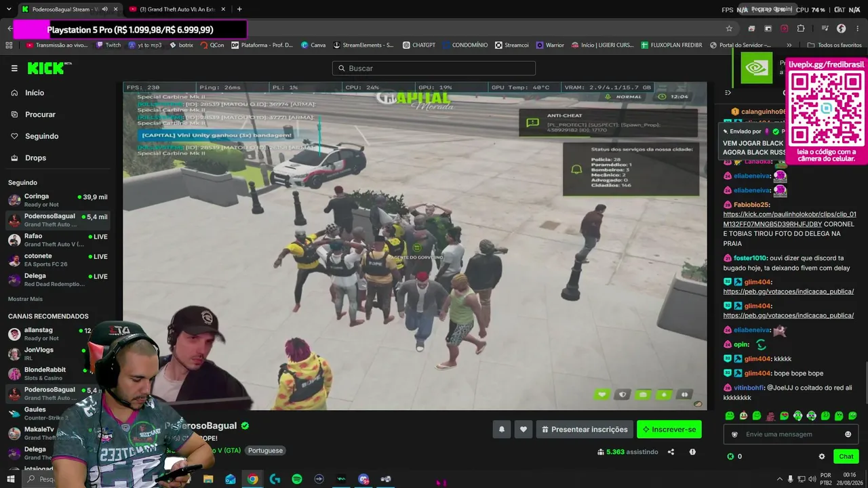The image size is (868, 488).
Task: Go to Início in the sidebar
Action: click(x=35, y=93)
